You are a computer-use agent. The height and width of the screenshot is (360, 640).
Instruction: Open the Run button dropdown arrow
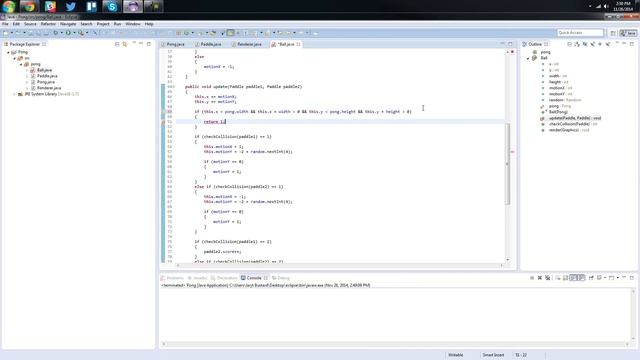[74, 33]
